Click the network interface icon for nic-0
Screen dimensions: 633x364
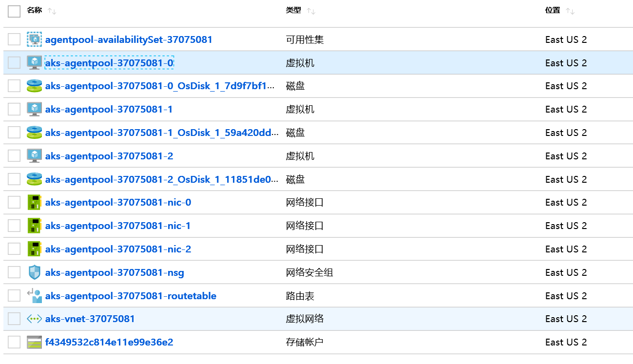[34, 202]
